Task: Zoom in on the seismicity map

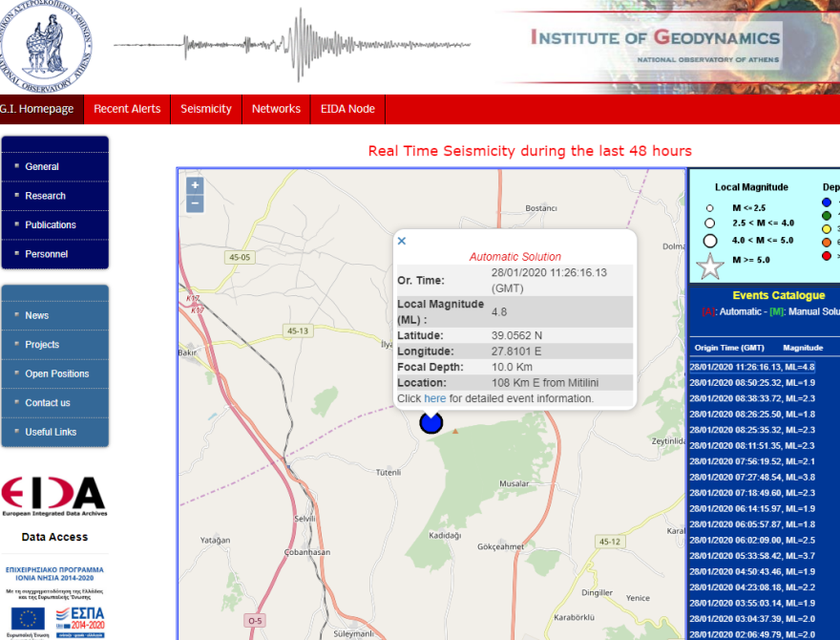Action: (x=196, y=185)
